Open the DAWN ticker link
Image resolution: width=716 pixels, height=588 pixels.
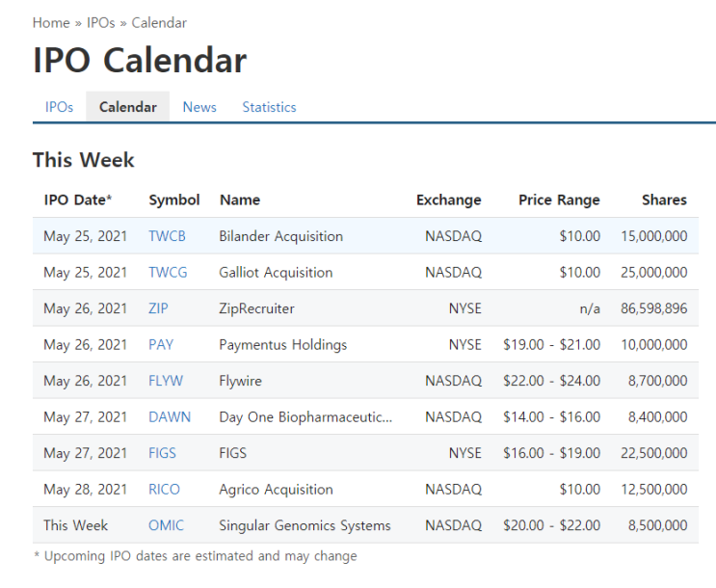(x=170, y=416)
